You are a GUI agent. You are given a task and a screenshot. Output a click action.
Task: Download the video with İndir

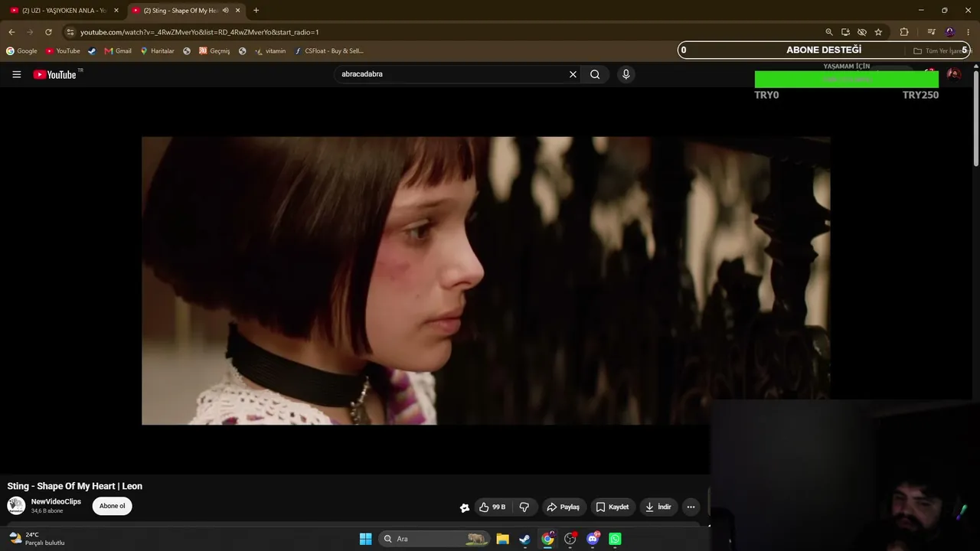click(658, 507)
